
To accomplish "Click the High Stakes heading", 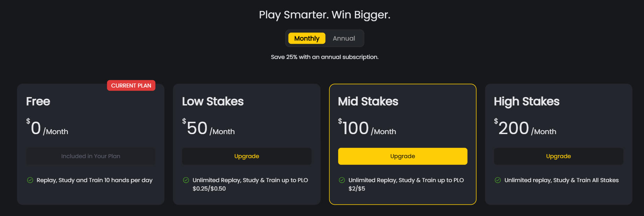I will [526, 102].
